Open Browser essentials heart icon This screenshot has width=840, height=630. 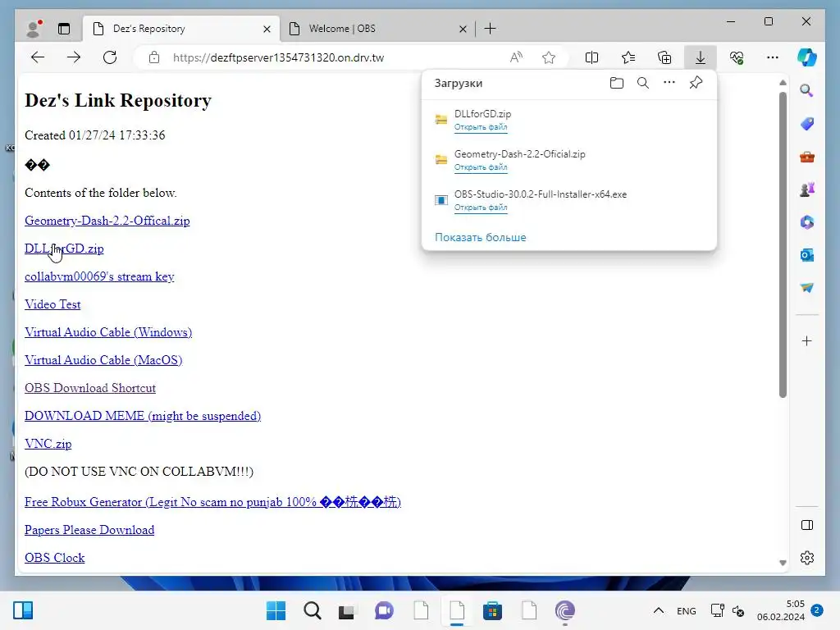point(737,57)
